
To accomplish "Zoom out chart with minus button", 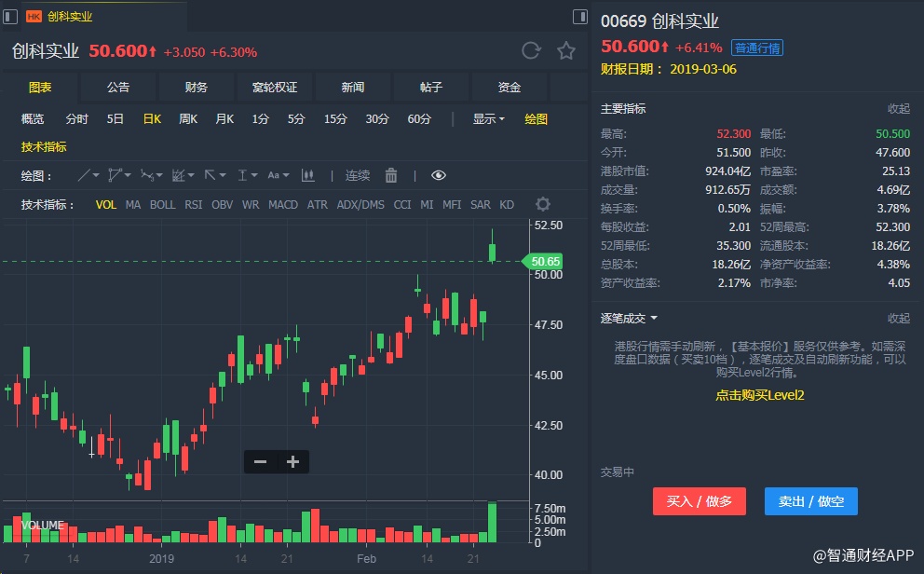I will coord(261,461).
